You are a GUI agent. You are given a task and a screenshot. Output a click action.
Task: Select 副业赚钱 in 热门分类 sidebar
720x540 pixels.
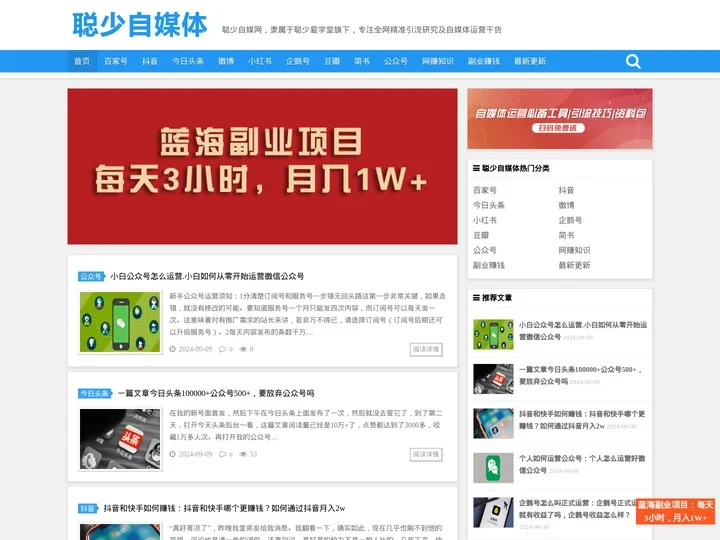(x=489, y=265)
